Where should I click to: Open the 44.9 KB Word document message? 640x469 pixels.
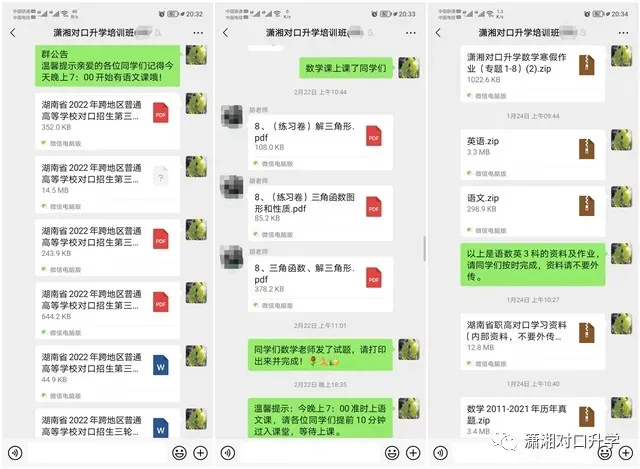(x=107, y=373)
